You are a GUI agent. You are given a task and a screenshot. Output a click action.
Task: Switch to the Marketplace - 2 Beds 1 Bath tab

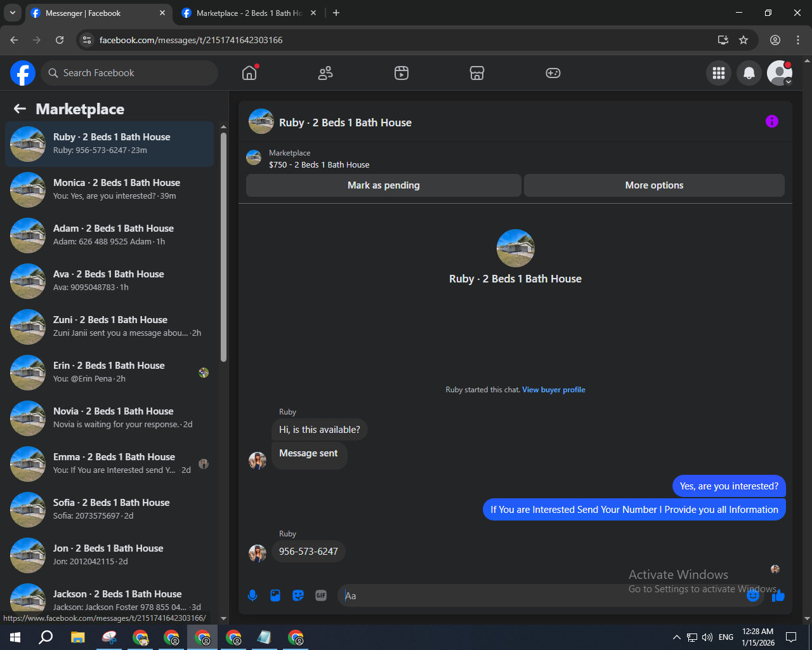coord(249,13)
